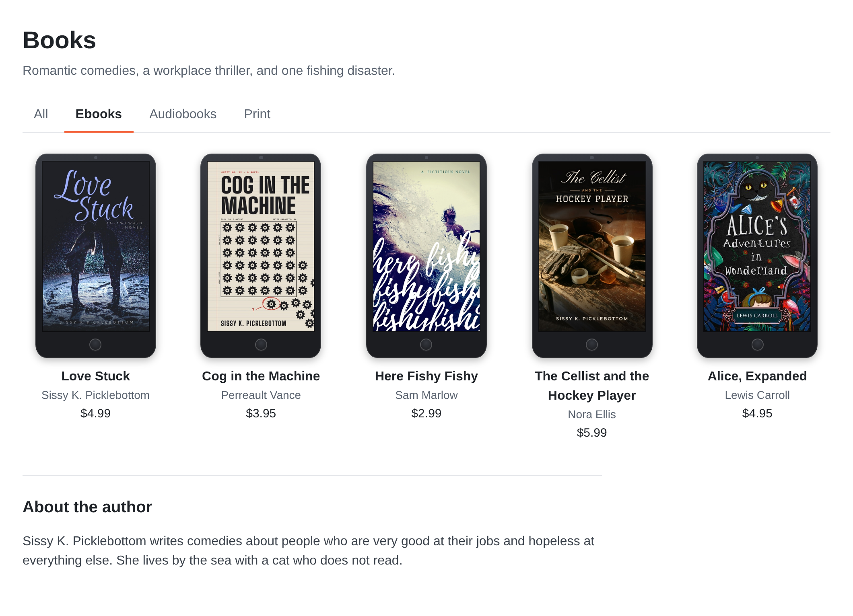
Task: Open the Cog in the Machine cover
Action: coord(261,246)
